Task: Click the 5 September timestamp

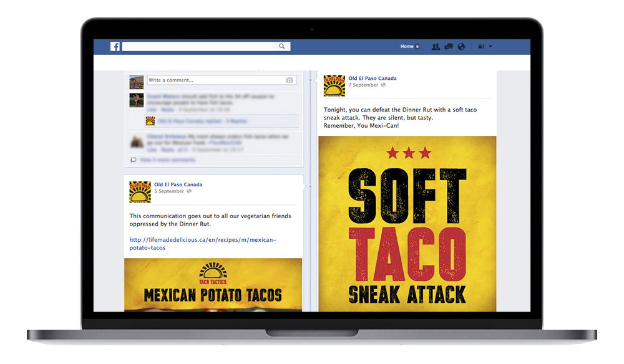Action: (169, 191)
